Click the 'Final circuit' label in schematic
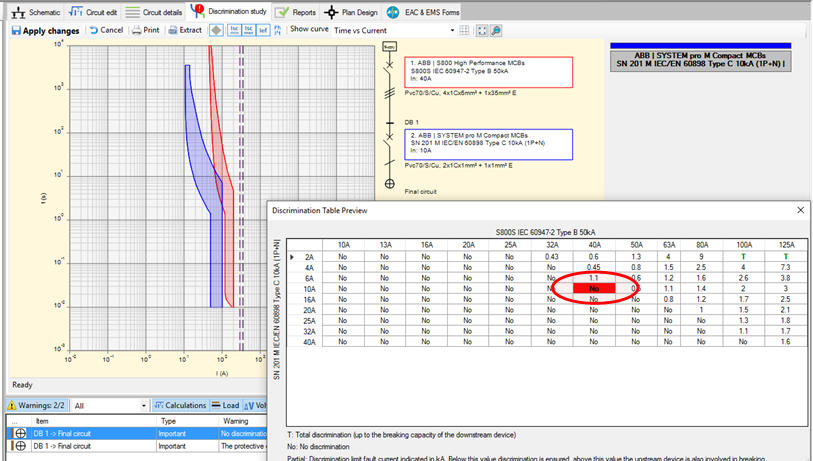813x461 pixels. [420, 191]
